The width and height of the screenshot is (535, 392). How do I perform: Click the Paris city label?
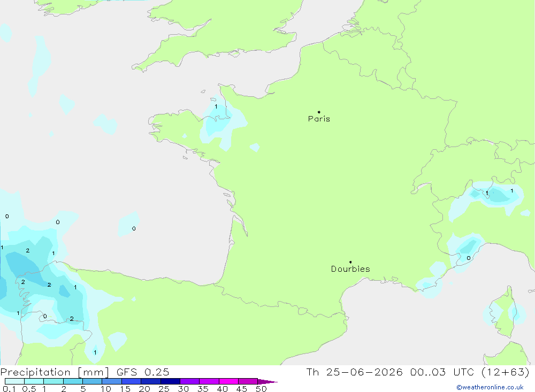pyautogui.click(x=319, y=119)
